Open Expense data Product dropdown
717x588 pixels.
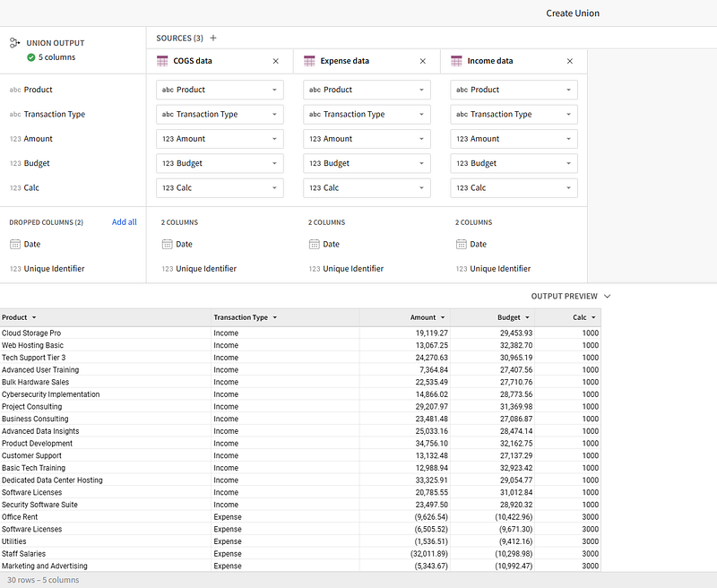coord(367,90)
